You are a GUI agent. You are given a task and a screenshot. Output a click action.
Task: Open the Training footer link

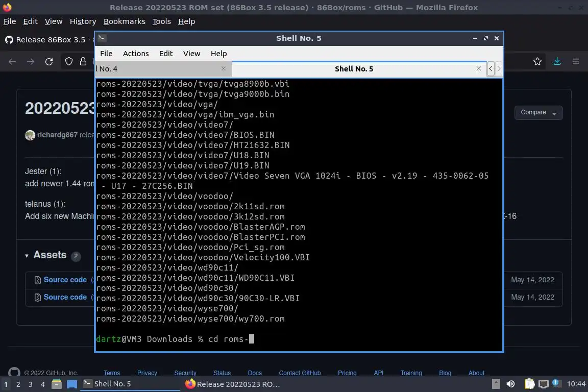(x=411, y=373)
